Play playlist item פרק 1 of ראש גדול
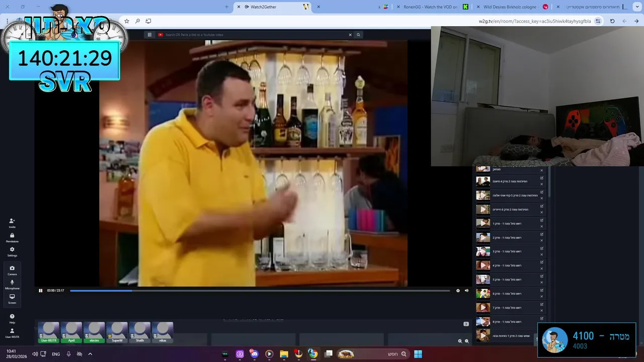Viewport: 644px width, 362px height. pos(483,223)
